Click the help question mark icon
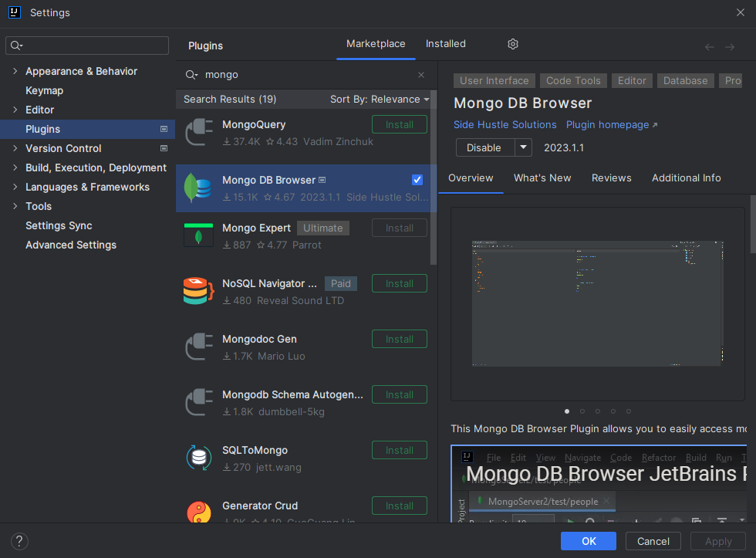 (x=19, y=541)
